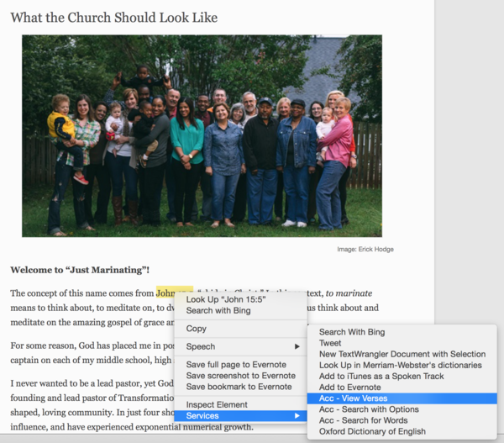
Task: Select Add to iTunes as a Spoken Track
Action: 402,376
